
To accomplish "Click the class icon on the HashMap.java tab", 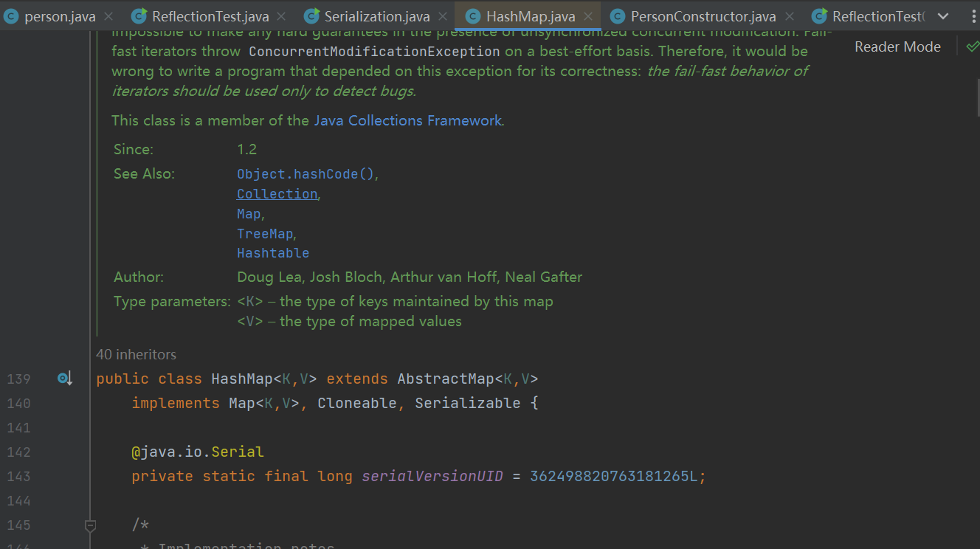I will [473, 16].
